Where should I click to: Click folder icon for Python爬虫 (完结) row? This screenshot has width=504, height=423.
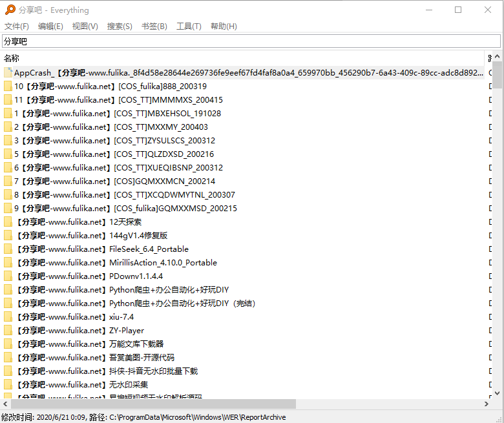8,303
